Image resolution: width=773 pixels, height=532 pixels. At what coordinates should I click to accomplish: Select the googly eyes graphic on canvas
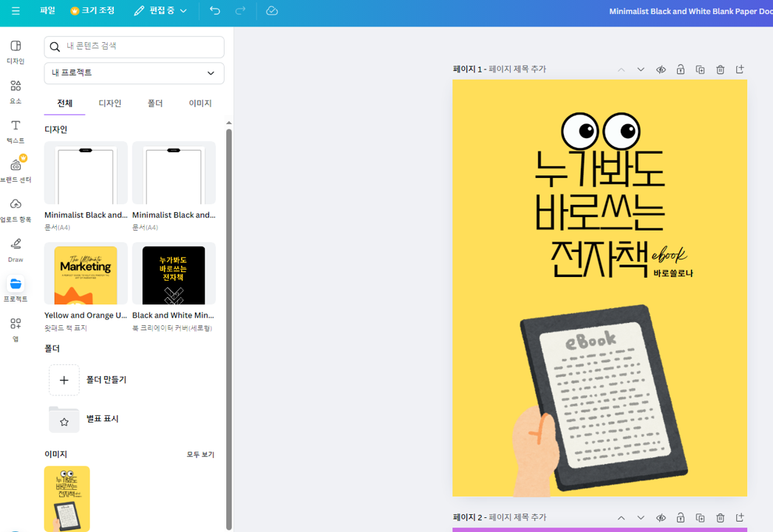[x=601, y=131]
